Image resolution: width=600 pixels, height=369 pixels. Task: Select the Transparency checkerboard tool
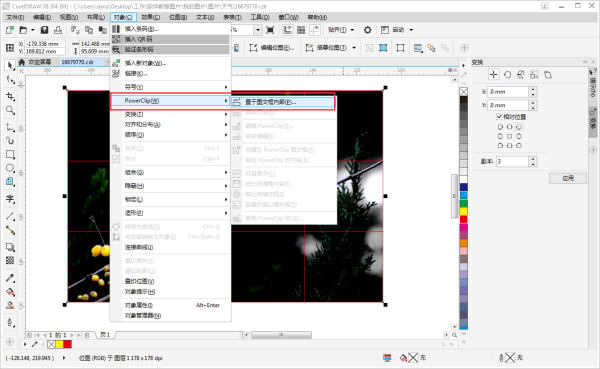(x=10, y=260)
